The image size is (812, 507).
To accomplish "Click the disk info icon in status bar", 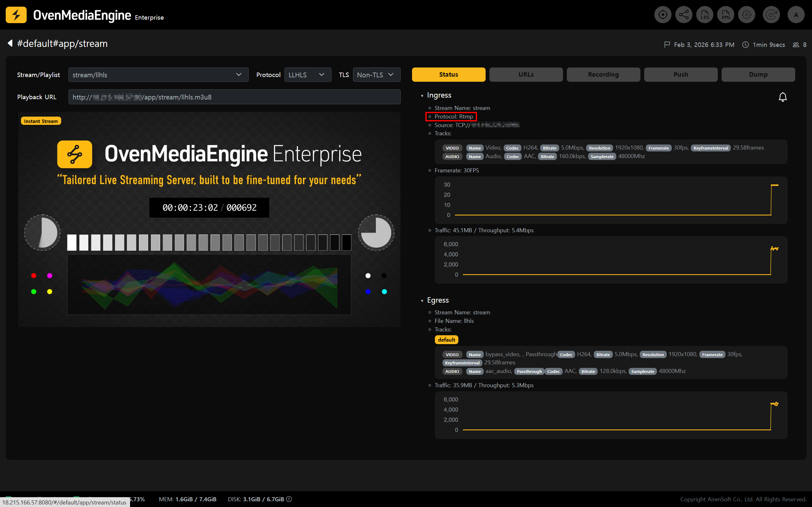I will pos(289,499).
